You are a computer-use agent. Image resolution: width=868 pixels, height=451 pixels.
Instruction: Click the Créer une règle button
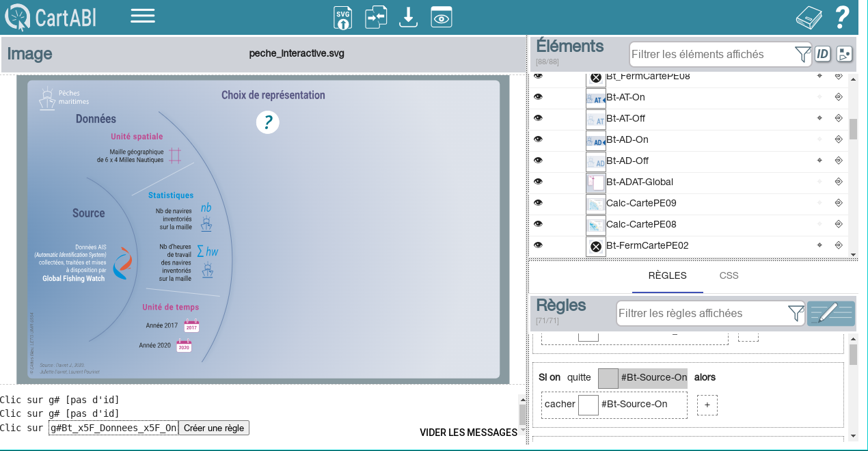[x=214, y=428]
